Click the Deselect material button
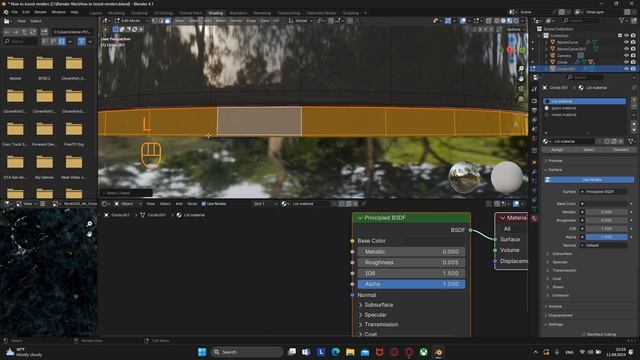The image size is (640, 360). (621, 150)
